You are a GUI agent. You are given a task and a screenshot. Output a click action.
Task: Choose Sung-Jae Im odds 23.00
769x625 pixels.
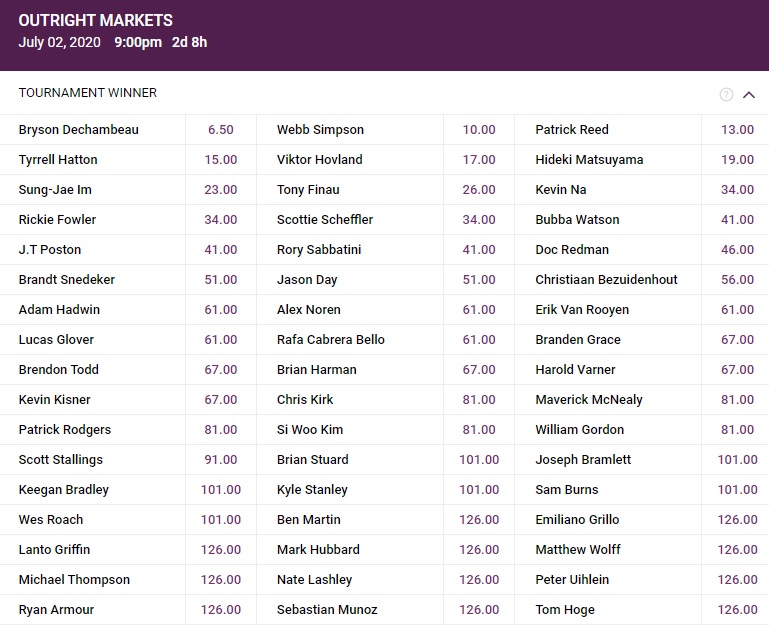coord(221,189)
